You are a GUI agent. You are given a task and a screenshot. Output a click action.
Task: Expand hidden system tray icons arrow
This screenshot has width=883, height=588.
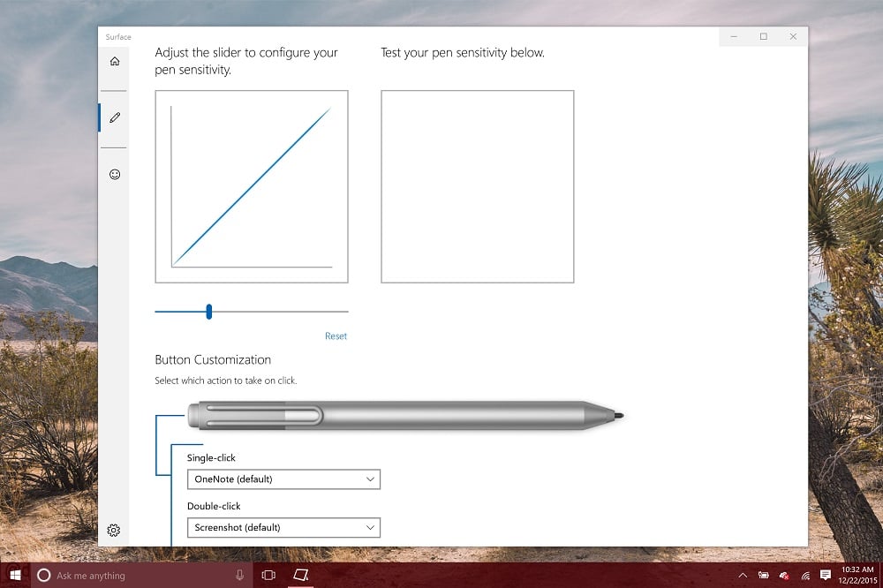(x=743, y=575)
